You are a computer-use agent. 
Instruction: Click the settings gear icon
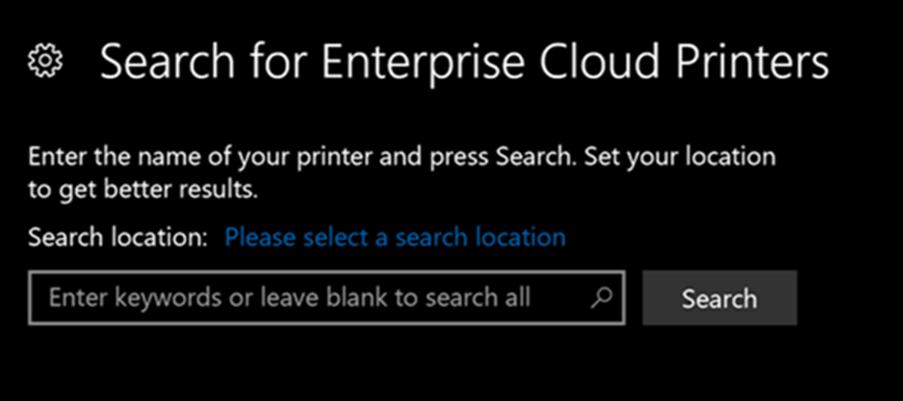coord(46,62)
